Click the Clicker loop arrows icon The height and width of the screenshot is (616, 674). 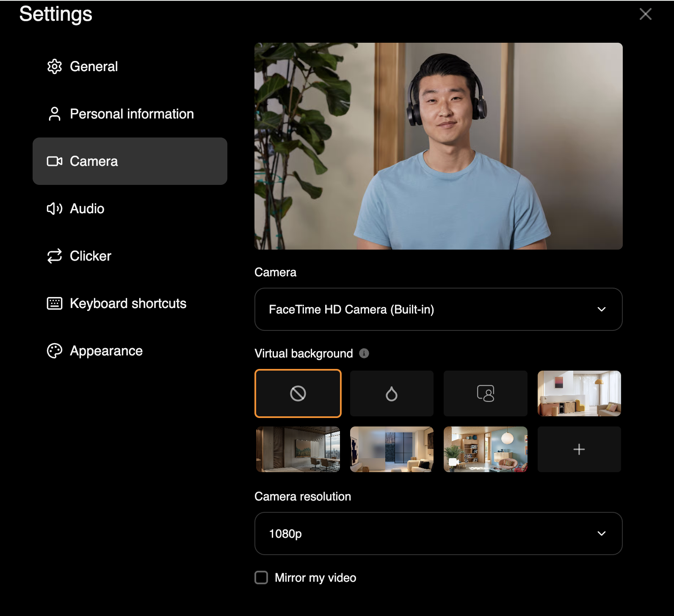(x=55, y=256)
